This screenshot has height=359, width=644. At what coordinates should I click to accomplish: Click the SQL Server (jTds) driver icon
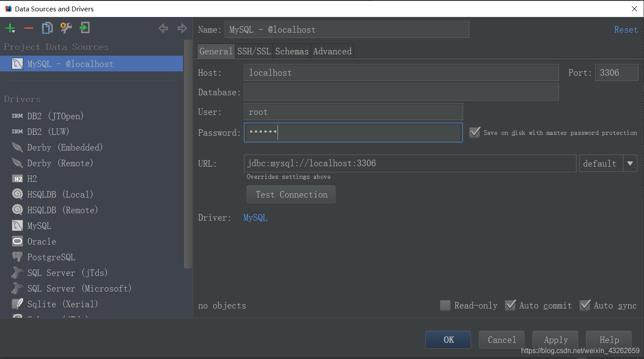click(17, 272)
